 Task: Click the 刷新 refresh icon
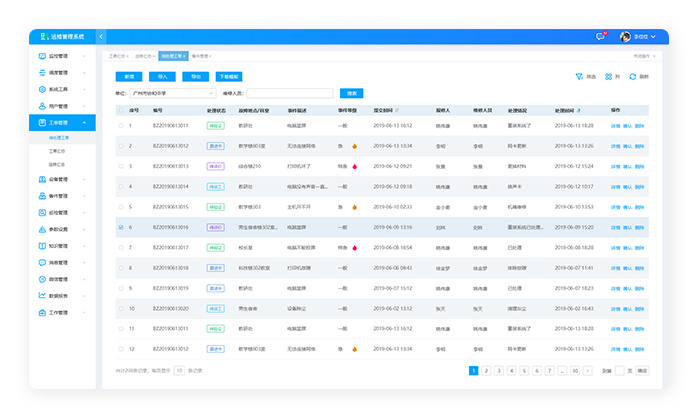(631, 76)
